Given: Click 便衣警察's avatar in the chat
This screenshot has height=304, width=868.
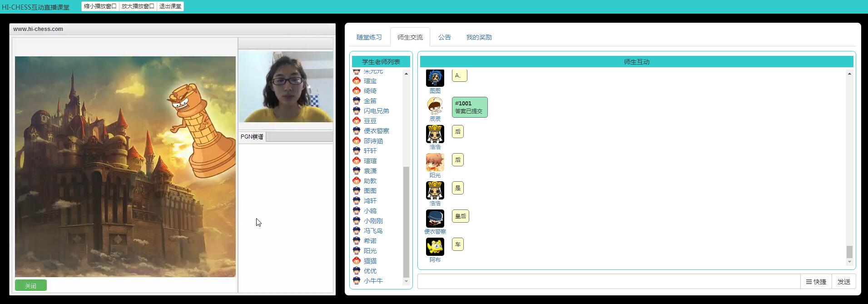Looking at the screenshot, I should tap(435, 219).
